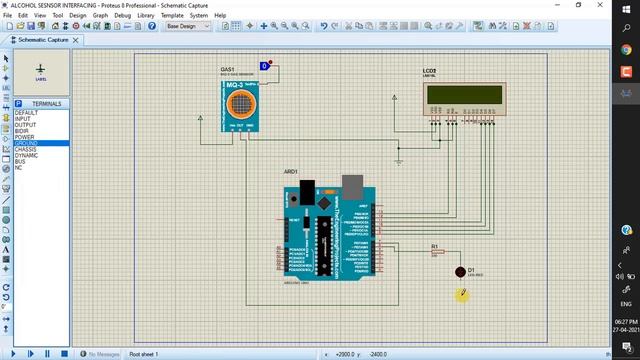Screen dimensions: 640x360
Task: Click the LCD2 display component
Action: tap(464, 99)
